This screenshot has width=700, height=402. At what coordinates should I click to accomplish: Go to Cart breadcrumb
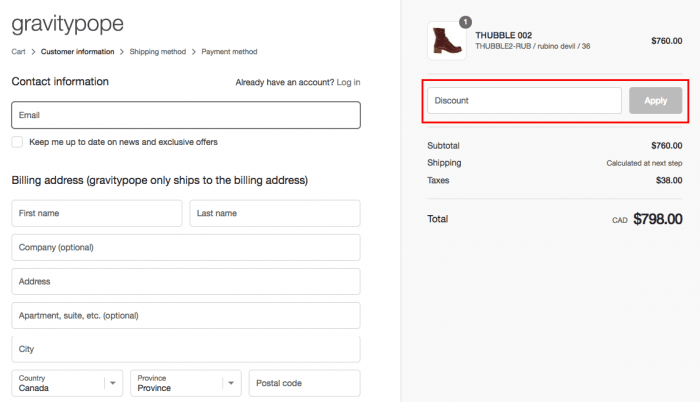tap(18, 52)
